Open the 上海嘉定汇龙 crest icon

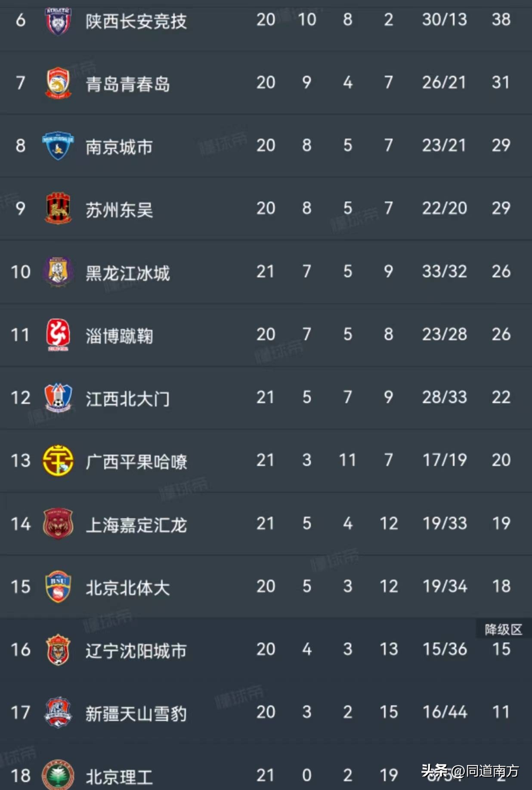tap(56, 524)
